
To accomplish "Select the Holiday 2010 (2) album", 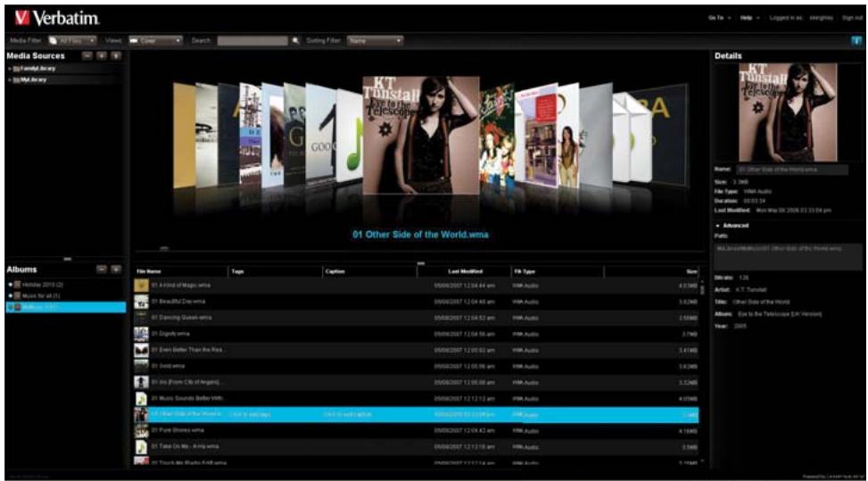I will pyautogui.click(x=43, y=285).
